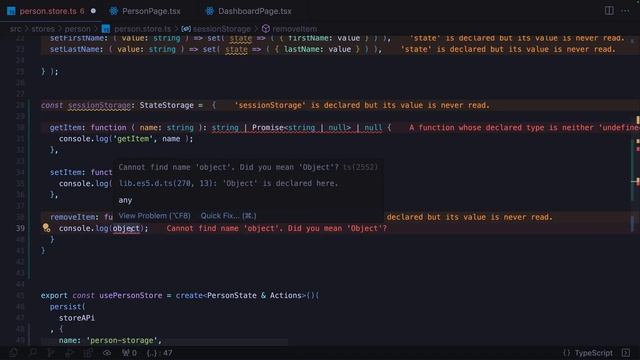Screen dimensions: 640x360
Task: Click the curly braces language status icon
Action: (x=567, y=353)
